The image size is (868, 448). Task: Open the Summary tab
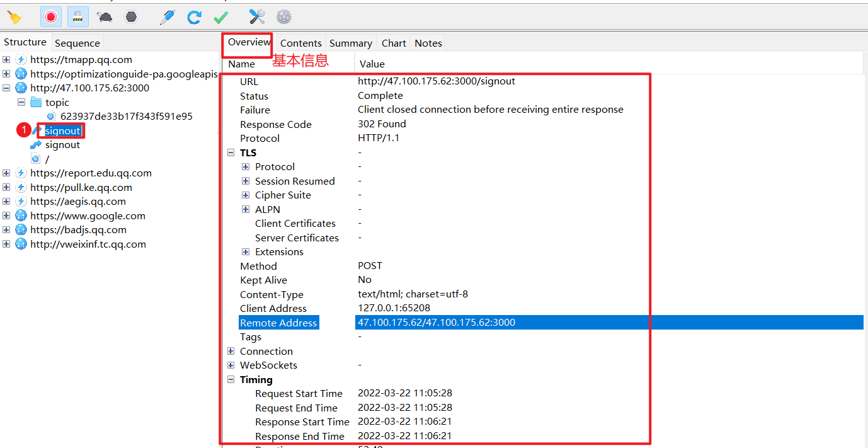click(350, 43)
